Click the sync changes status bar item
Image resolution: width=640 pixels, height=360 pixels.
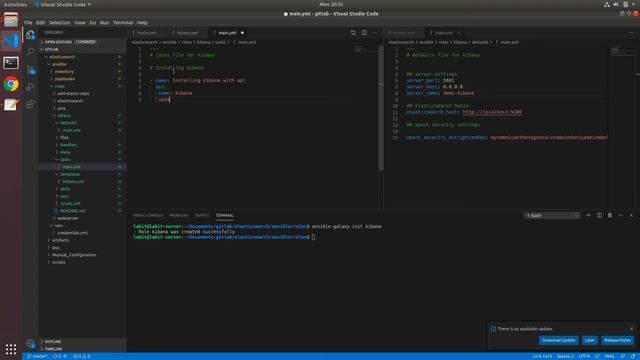point(60,356)
